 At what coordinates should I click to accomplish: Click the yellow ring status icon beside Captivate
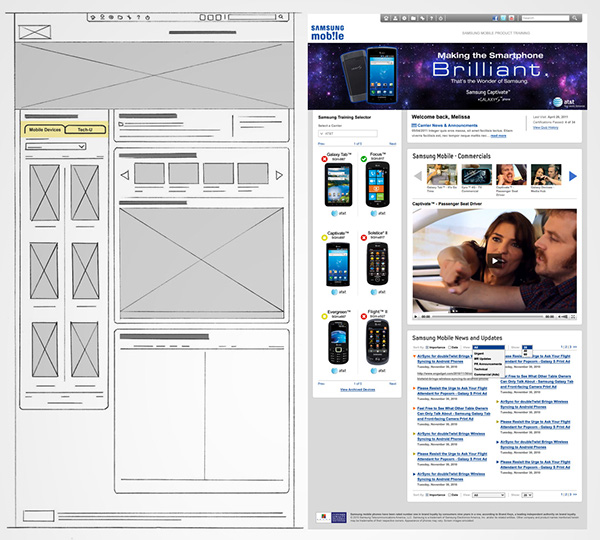(324, 238)
